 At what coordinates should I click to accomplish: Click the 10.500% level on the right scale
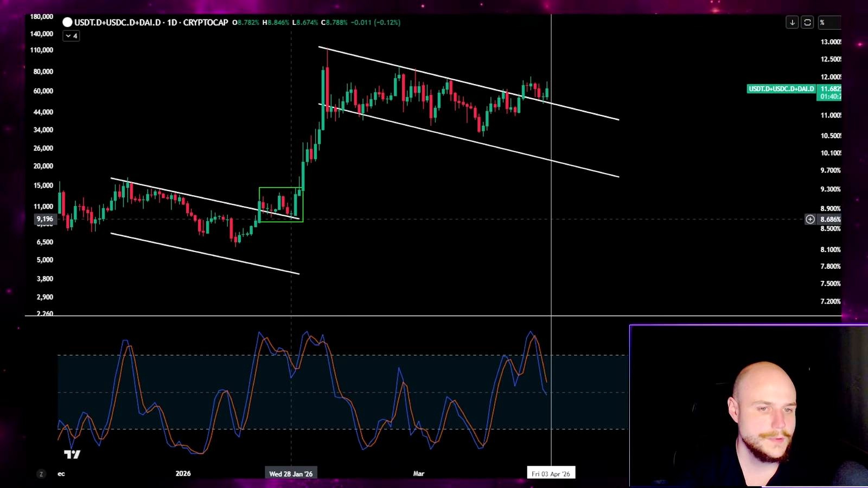pos(831,136)
